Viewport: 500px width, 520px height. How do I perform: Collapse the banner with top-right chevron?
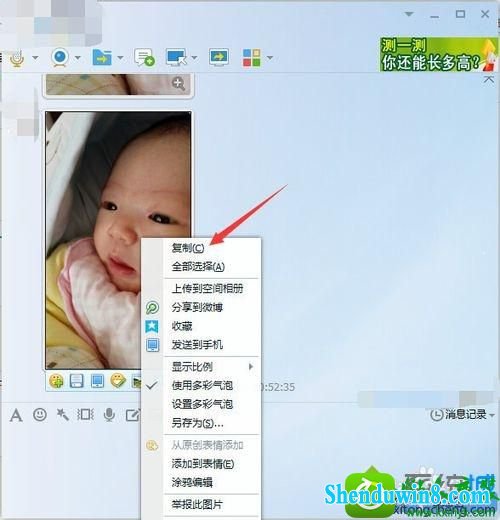click(x=489, y=79)
